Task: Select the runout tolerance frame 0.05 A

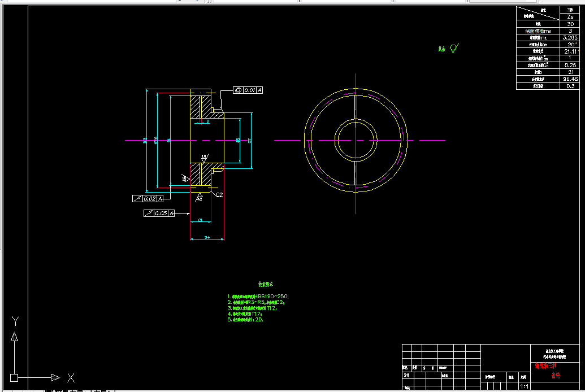Action: click(x=159, y=213)
